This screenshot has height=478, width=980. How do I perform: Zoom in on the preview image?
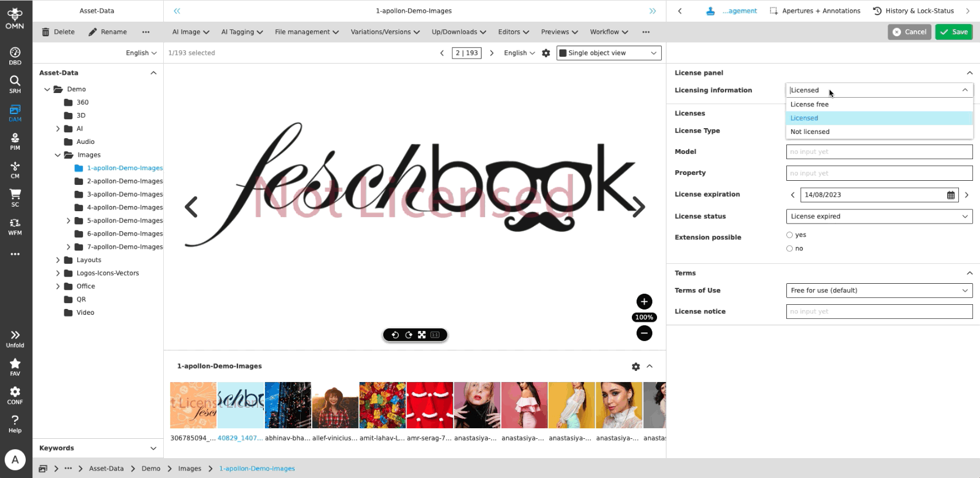pyautogui.click(x=644, y=302)
